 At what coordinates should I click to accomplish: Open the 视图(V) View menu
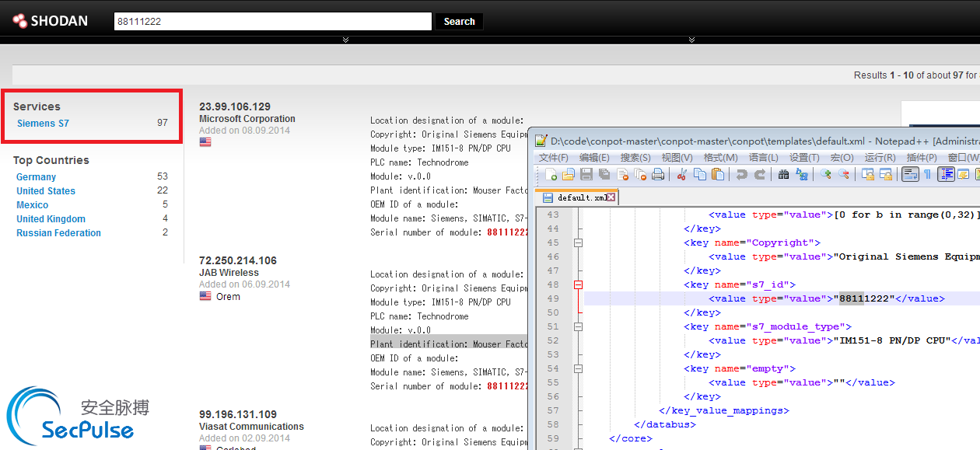pyautogui.click(x=677, y=158)
